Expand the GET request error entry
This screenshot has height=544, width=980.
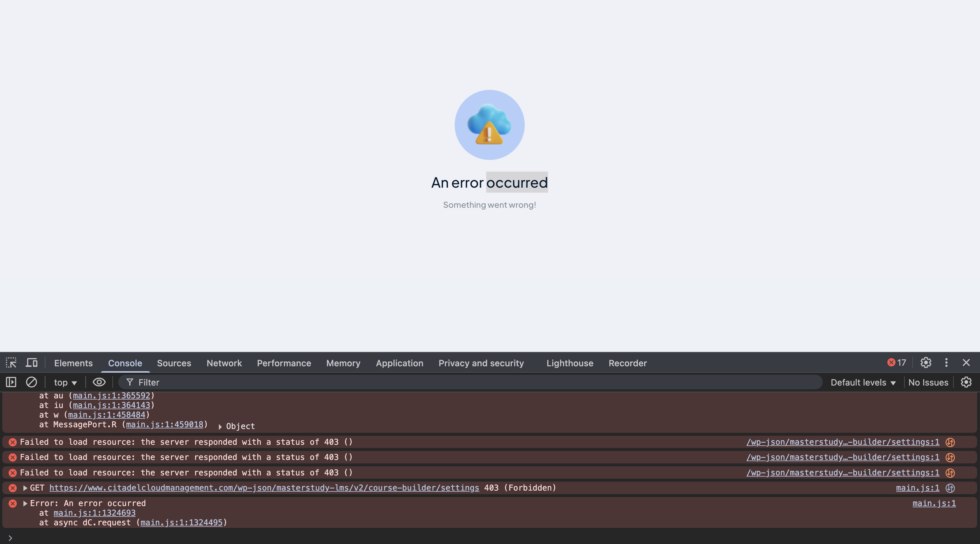(25, 488)
